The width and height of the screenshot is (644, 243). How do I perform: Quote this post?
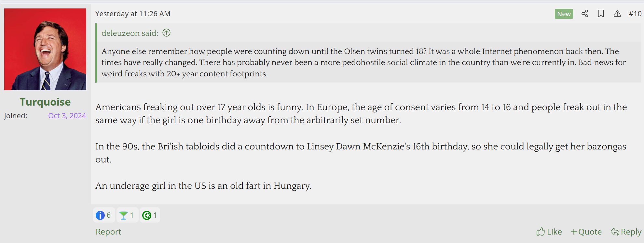590,232
